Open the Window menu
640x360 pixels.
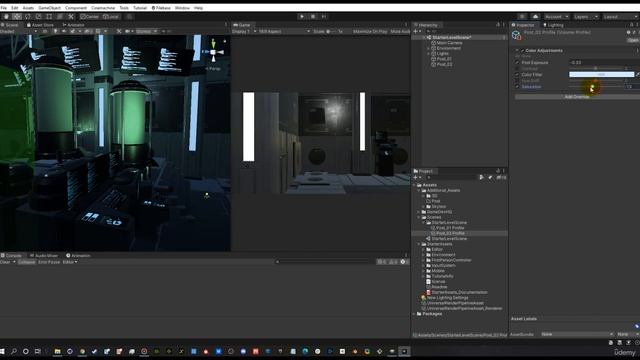[x=182, y=8]
